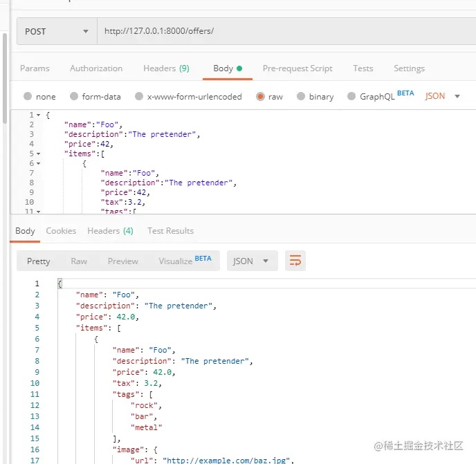Switch to the Params tab
Image resolution: width=476 pixels, height=464 pixels.
(x=35, y=68)
